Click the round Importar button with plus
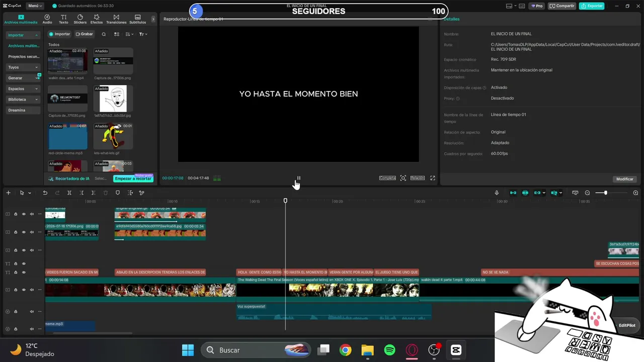 click(x=60, y=34)
